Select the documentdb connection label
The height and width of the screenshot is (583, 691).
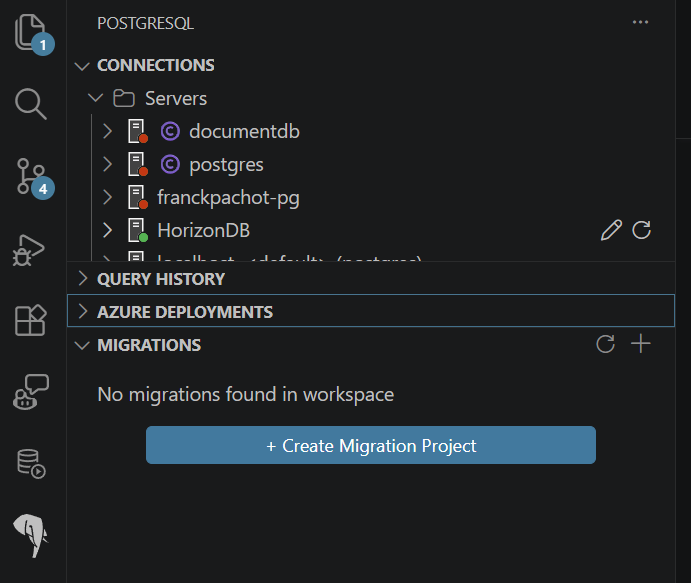tap(245, 131)
